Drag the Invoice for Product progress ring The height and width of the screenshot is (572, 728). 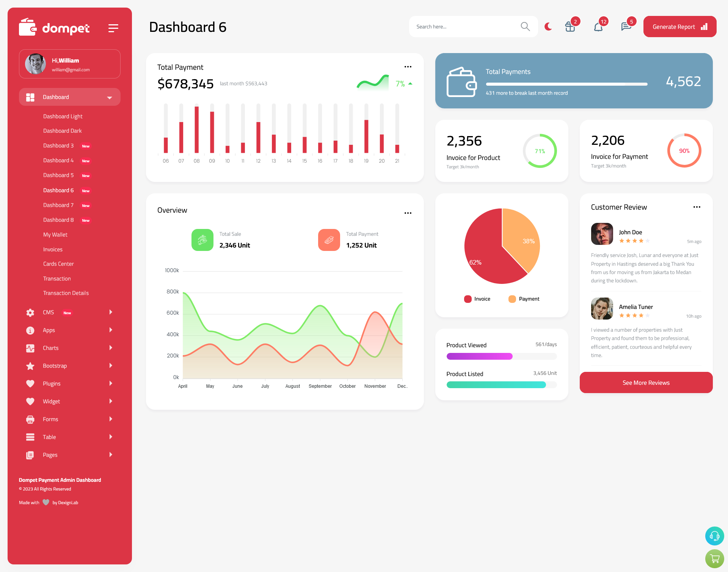pos(539,150)
